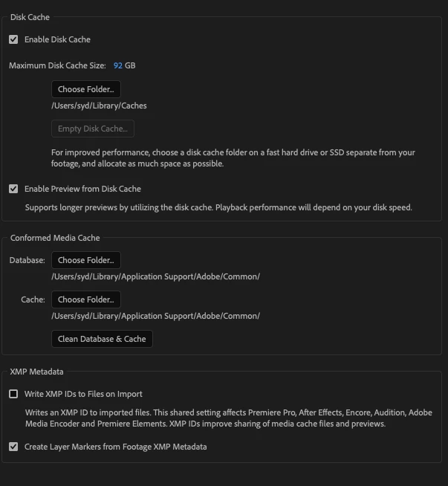Uncheck Create Layer Markers from Footage checkbox
Screen dimensions: 448x486
tap(13, 447)
